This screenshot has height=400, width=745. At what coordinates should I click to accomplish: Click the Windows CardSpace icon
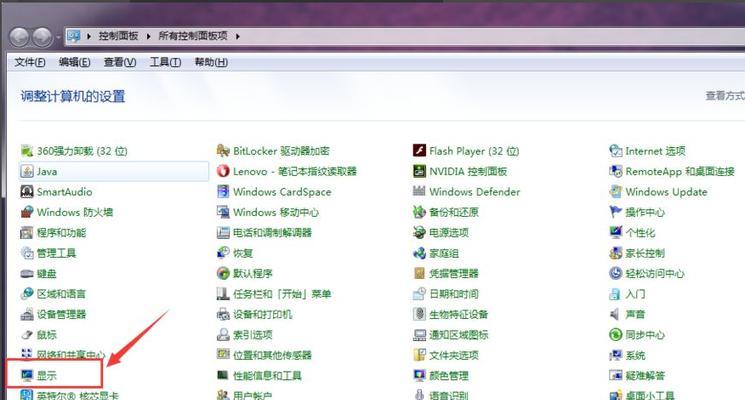pos(223,192)
